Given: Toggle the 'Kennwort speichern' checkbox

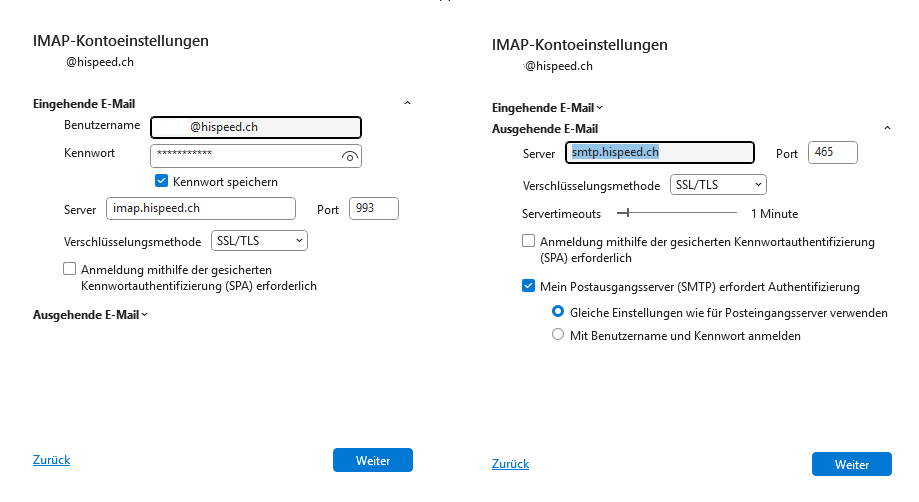Looking at the screenshot, I should 161,181.
